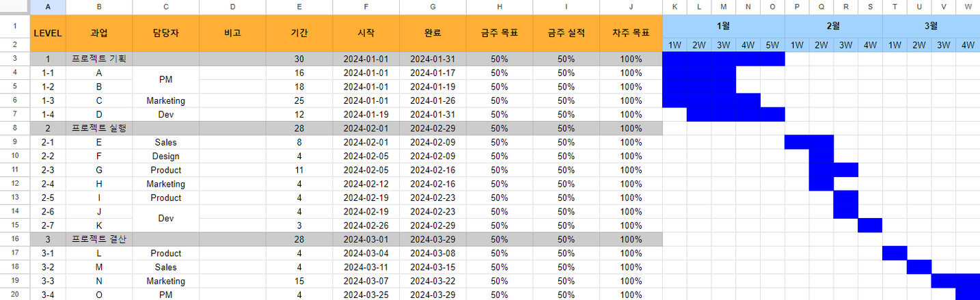Select the merged PM cell for tasks A-B
Viewport: 980px width, 300px height.
(166, 80)
